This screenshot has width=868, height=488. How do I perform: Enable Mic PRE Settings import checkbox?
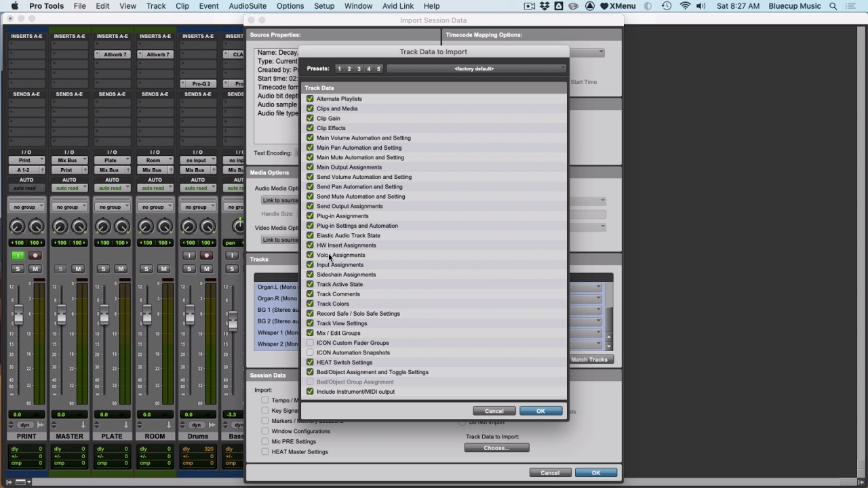[265, 441]
